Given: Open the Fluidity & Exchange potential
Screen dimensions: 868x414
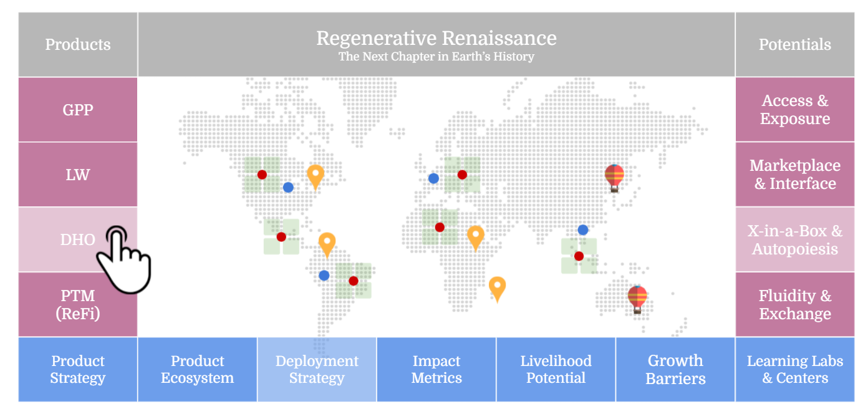Looking at the screenshot, I should (x=795, y=304).
